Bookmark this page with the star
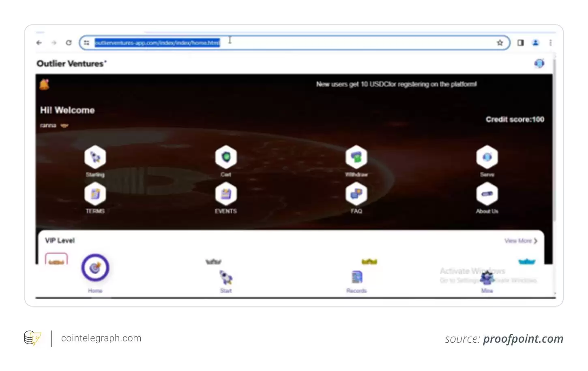This screenshot has height=371, width=588. point(500,43)
